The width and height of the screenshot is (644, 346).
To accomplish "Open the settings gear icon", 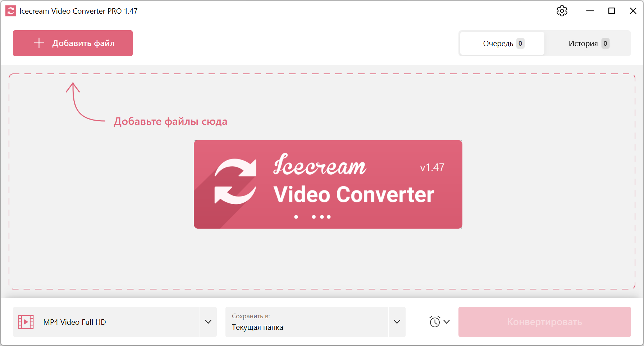I will point(562,11).
